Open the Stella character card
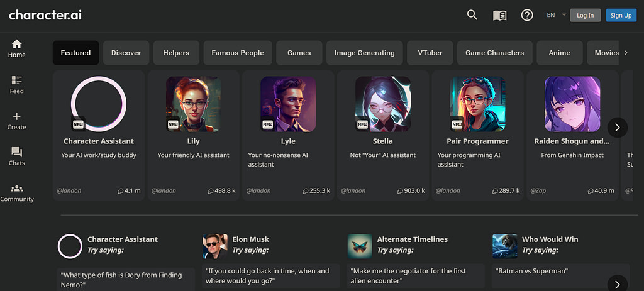This screenshot has width=644, height=291. tap(383, 136)
